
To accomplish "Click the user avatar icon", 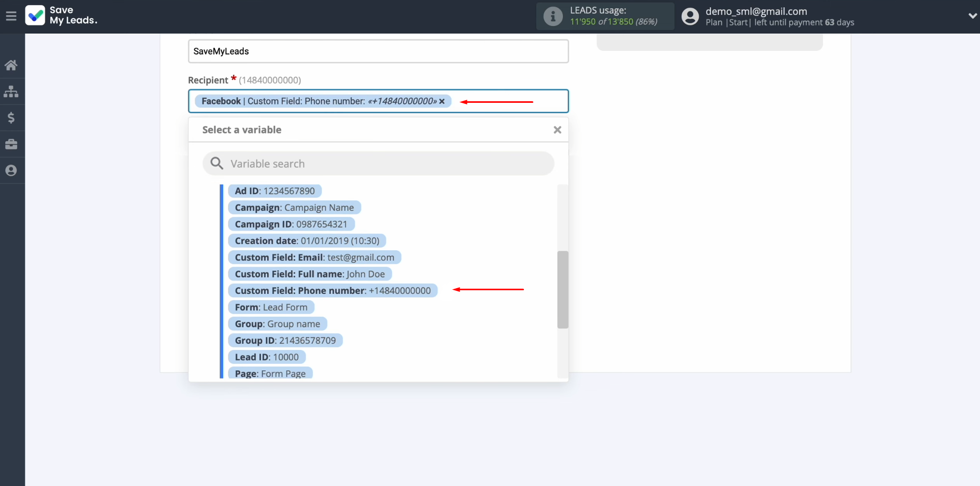I will point(689,17).
